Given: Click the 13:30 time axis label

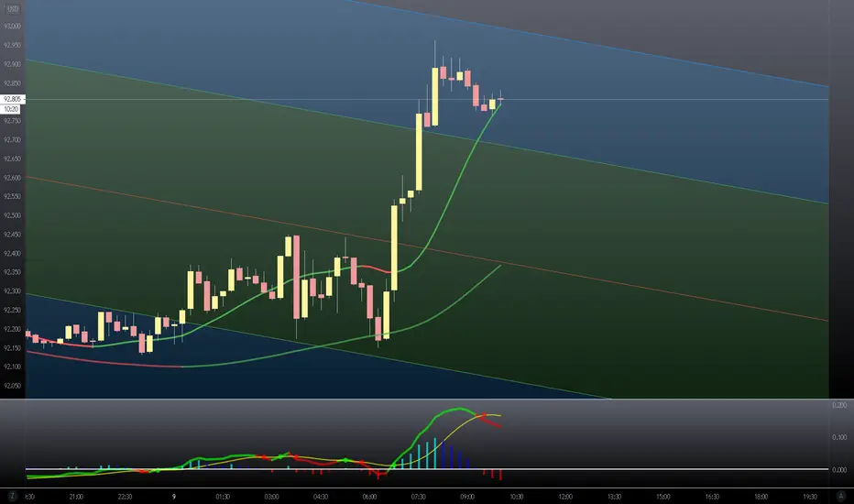Looking at the screenshot, I should (614, 497).
